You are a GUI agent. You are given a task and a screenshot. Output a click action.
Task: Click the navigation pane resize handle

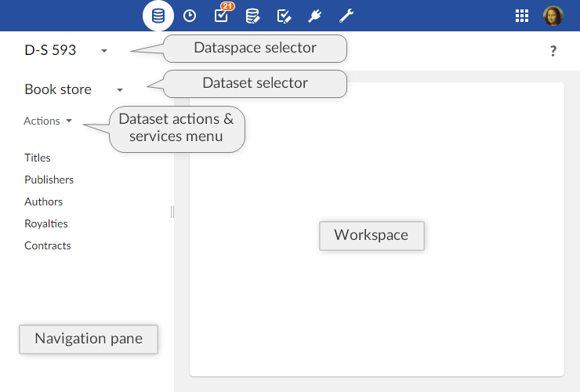click(172, 212)
